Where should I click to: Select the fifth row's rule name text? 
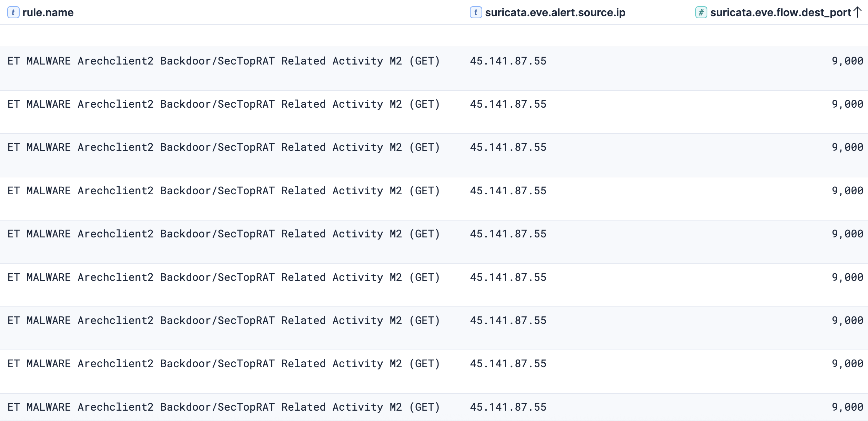coord(224,234)
